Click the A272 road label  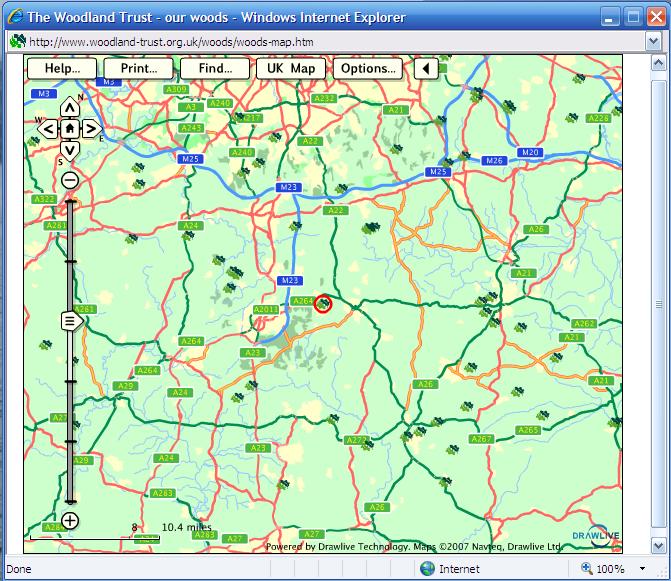(356, 440)
